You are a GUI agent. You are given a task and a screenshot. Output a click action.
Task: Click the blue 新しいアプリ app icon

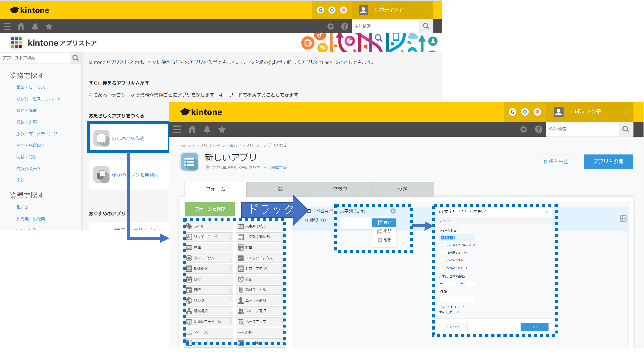(x=189, y=162)
